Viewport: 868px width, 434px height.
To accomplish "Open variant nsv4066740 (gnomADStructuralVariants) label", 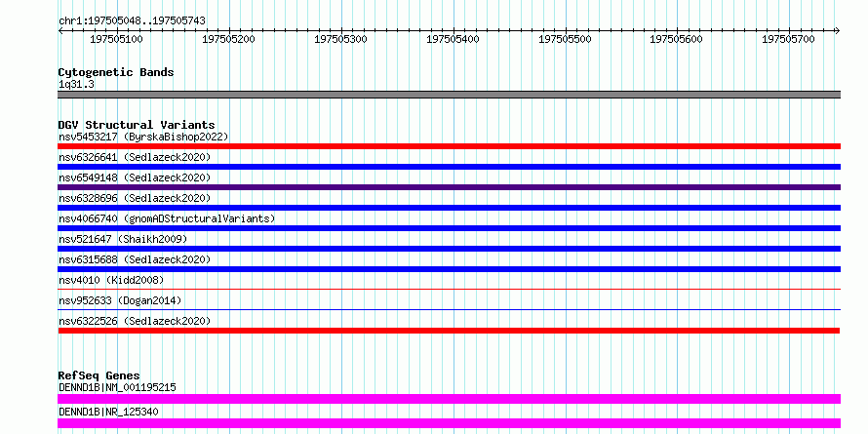I will coord(167,218).
